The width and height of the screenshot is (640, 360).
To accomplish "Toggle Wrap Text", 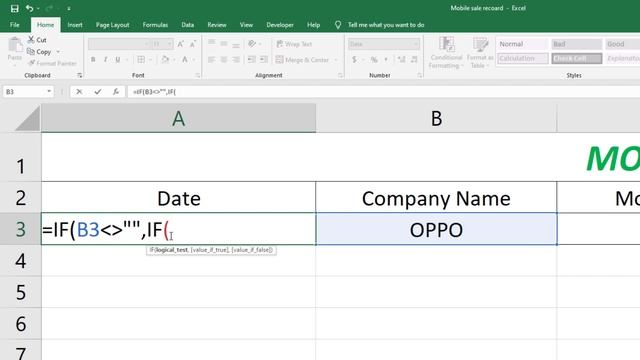I will [294, 44].
